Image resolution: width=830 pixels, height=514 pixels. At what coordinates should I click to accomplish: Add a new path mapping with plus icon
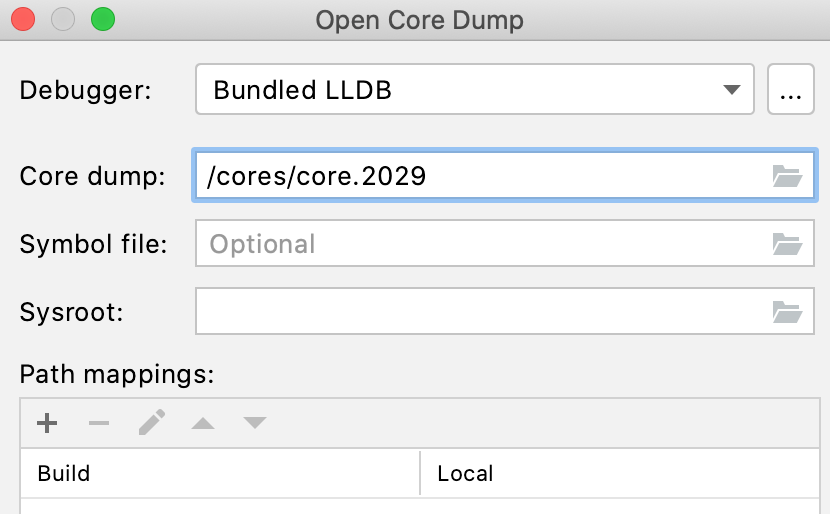(x=47, y=423)
